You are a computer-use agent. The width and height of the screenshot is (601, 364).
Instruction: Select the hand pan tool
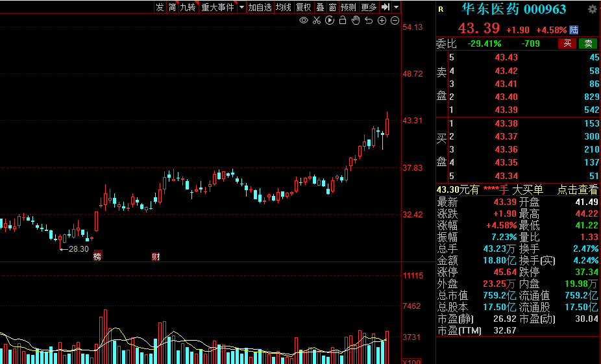click(356, 21)
